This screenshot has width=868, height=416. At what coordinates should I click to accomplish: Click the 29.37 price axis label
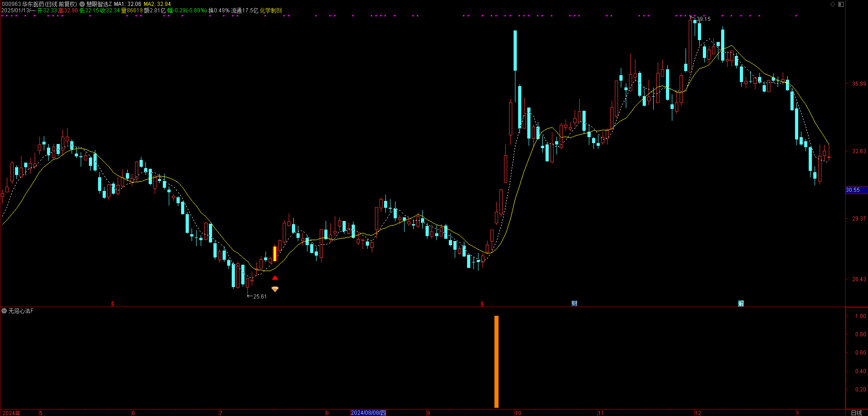[x=859, y=219]
